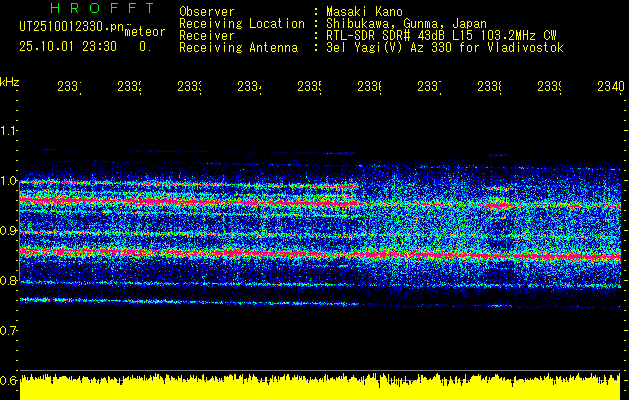
Task: Click the kHz axis unit label
Action: (10, 82)
